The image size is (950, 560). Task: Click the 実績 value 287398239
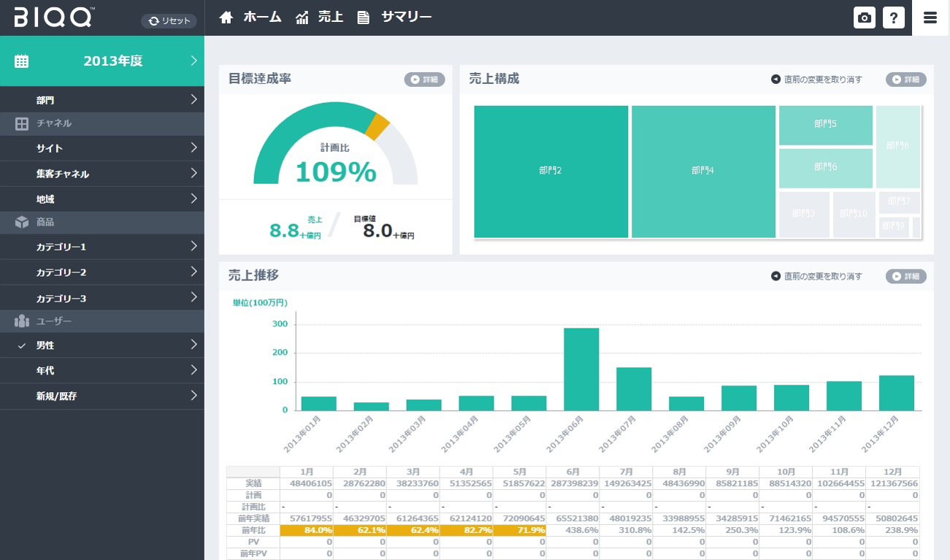coord(573,483)
